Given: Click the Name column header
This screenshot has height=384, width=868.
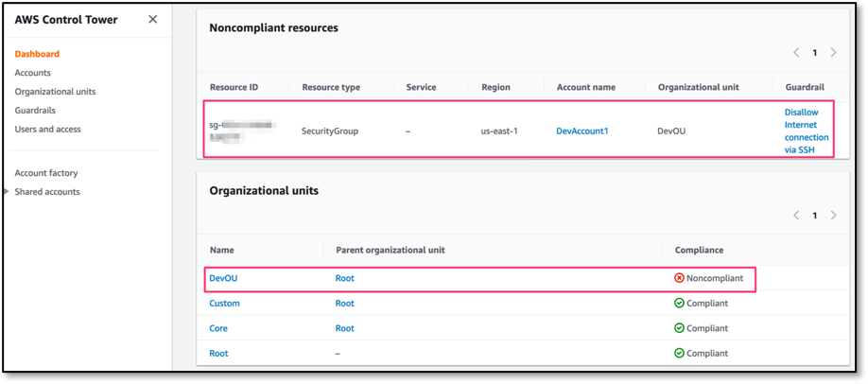Looking at the screenshot, I should click(221, 250).
